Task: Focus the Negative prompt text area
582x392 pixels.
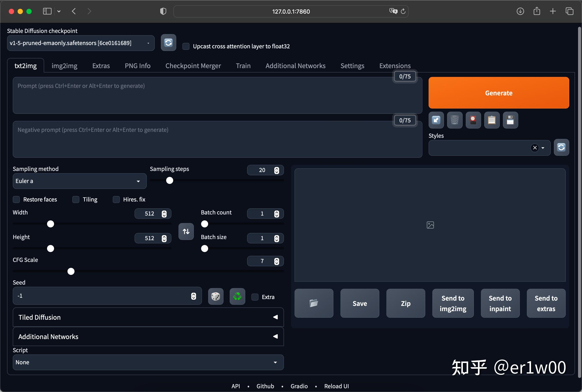Action: pos(218,139)
